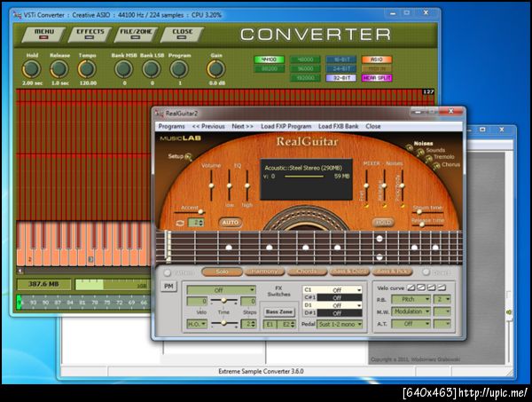
Task: Toggle the AUTO button on RealGuitar
Action: (x=231, y=223)
